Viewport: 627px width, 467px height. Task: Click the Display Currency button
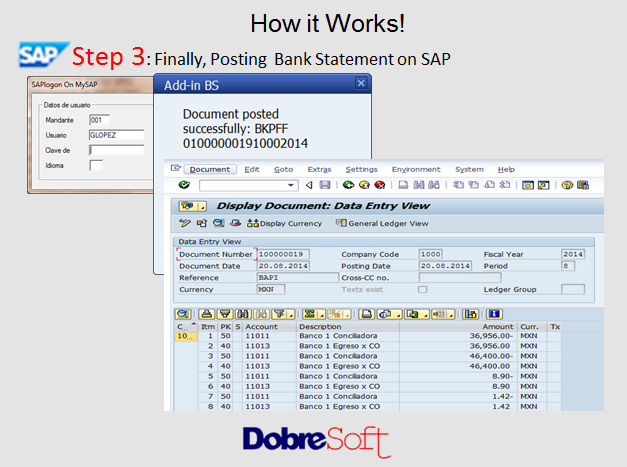point(284,224)
